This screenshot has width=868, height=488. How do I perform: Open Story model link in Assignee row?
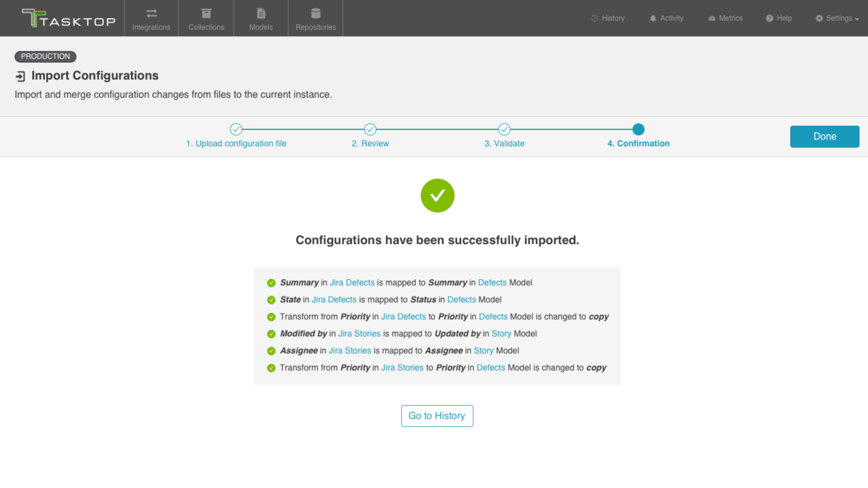coord(483,351)
